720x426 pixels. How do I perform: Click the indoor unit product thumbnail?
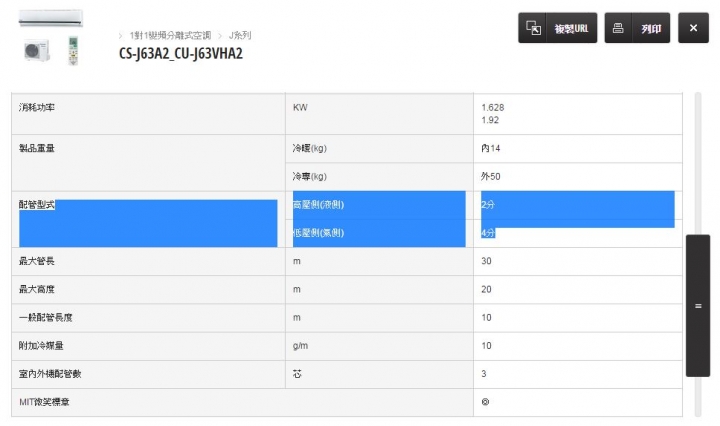coord(51,19)
